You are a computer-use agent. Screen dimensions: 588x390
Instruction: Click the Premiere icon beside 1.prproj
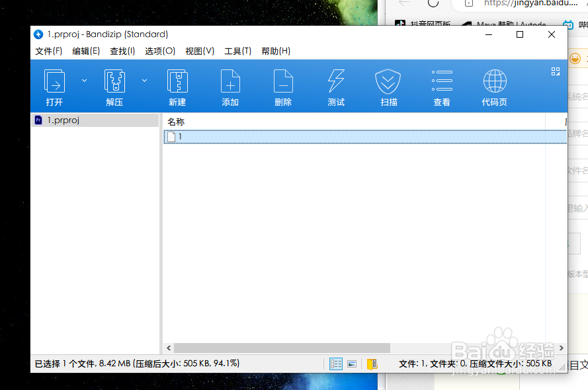click(38, 120)
